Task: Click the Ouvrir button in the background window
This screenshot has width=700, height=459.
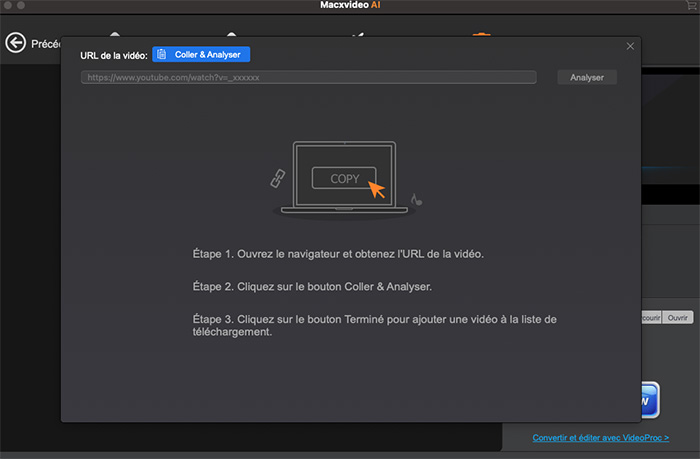Action: click(x=678, y=317)
